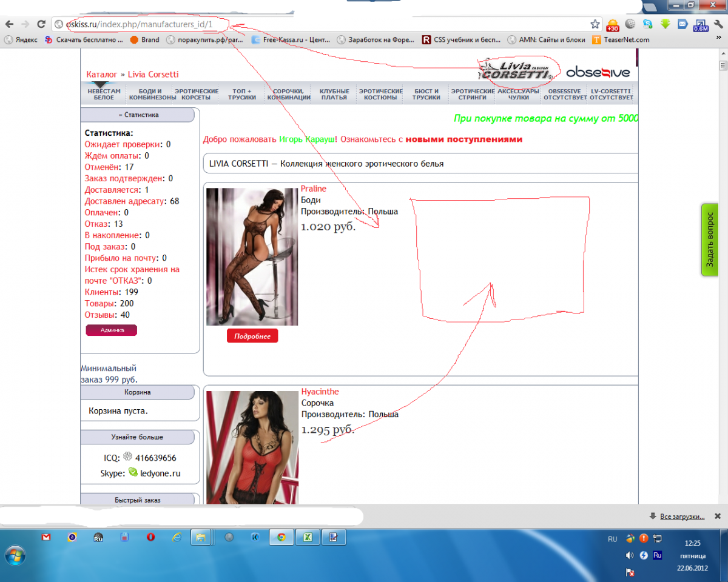Open AMN: Сайты и блоки bookmark
The height and width of the screenshot is (582, 728).
click(547, 39)
